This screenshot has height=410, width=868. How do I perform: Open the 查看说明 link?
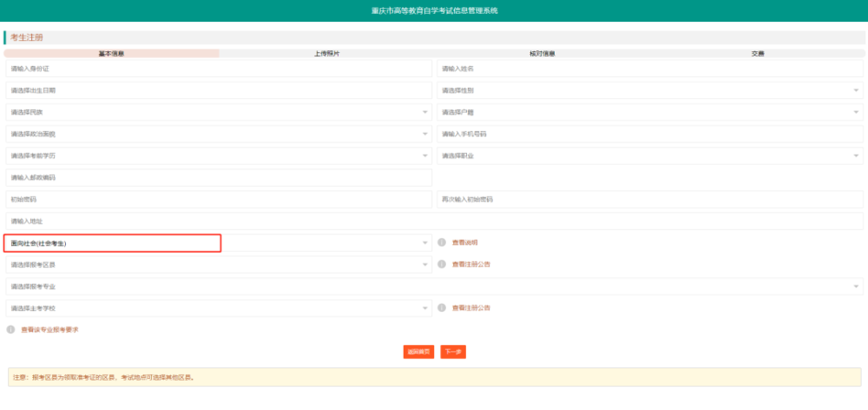tap(464, 242)
